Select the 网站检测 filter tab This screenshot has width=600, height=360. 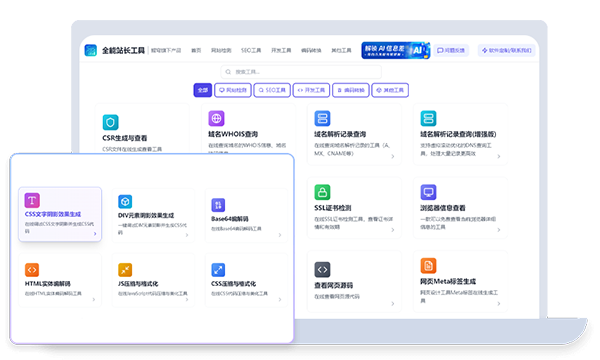pos(233,90)
